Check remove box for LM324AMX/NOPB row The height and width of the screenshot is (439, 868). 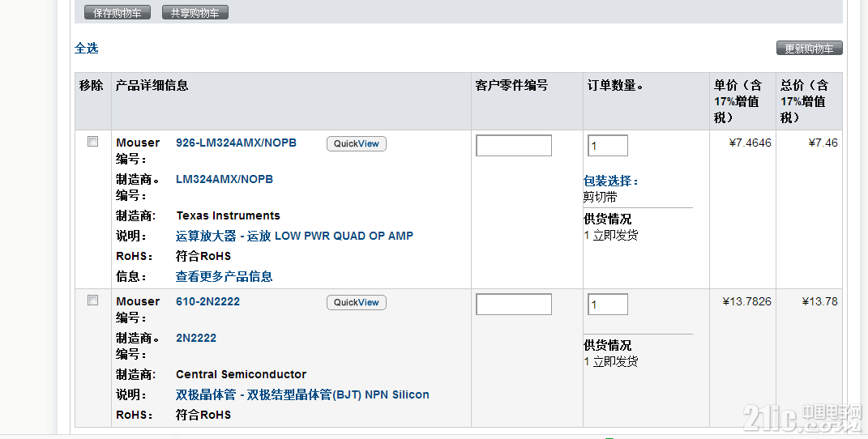point(93,142)
